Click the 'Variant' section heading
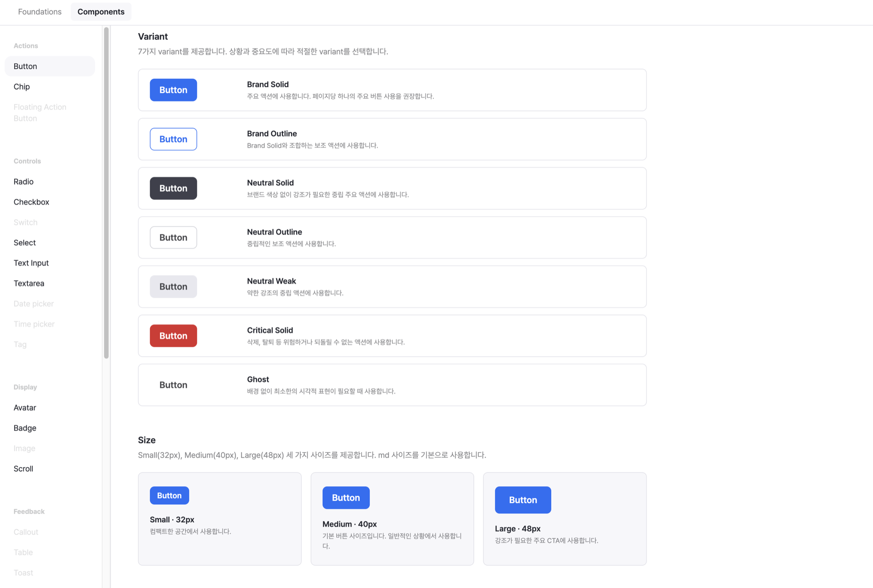 click(153, 36)
